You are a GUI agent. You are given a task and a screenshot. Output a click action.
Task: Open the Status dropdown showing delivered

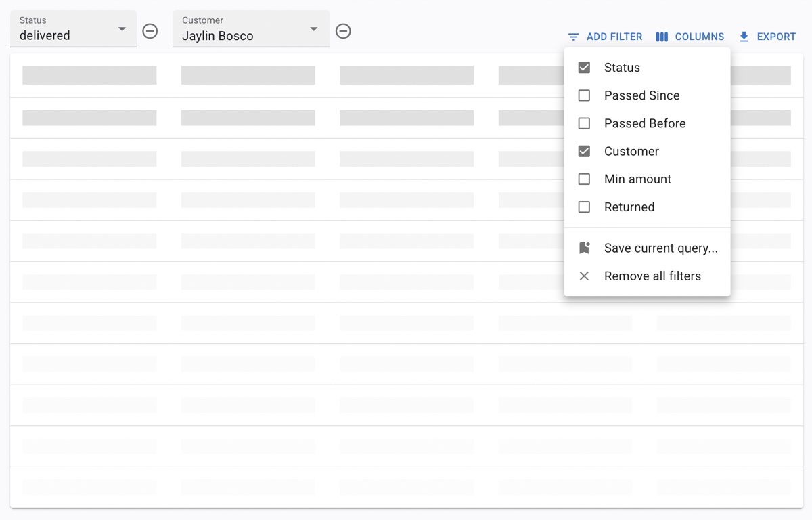coord(73,29)
